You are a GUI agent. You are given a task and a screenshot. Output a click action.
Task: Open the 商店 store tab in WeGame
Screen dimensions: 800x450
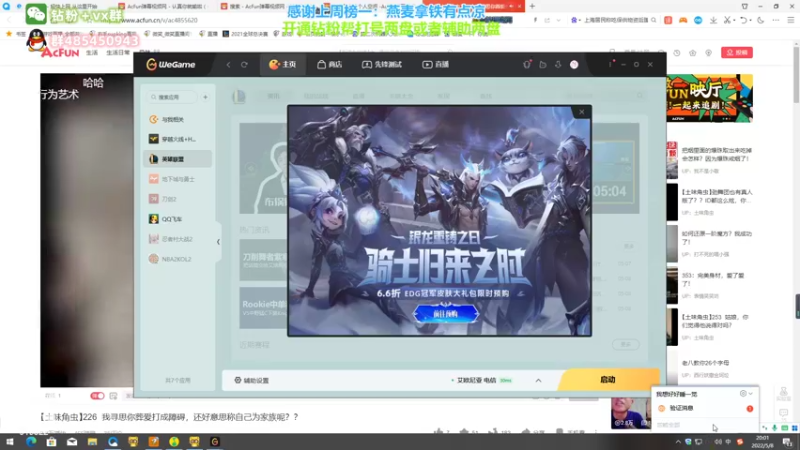click(330, 64)
